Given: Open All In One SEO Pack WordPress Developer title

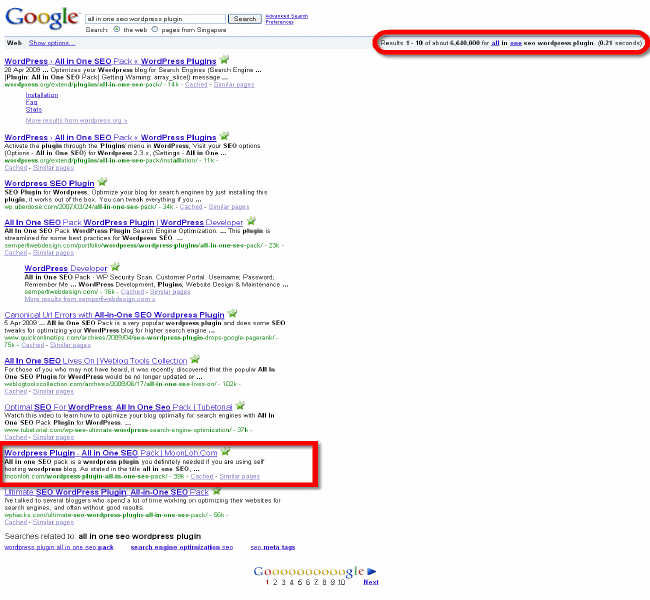Looking at the screenshot, I should 124,222.
